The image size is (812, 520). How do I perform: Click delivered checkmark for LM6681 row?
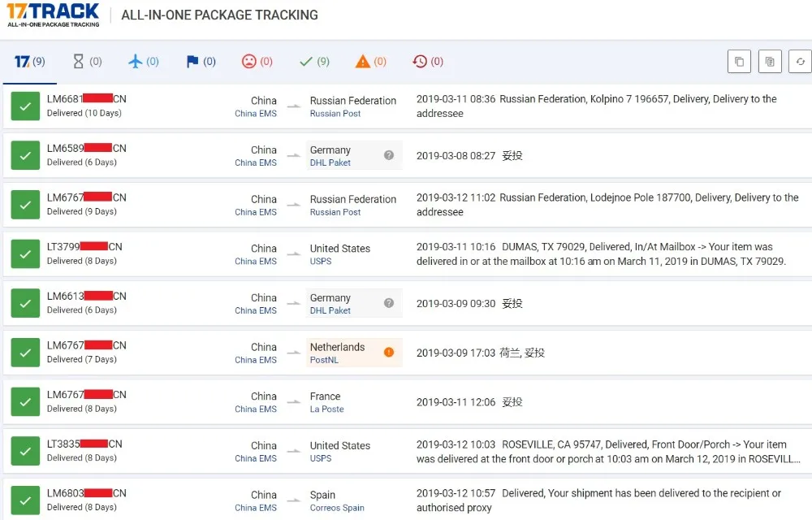(x=25, y=106)
